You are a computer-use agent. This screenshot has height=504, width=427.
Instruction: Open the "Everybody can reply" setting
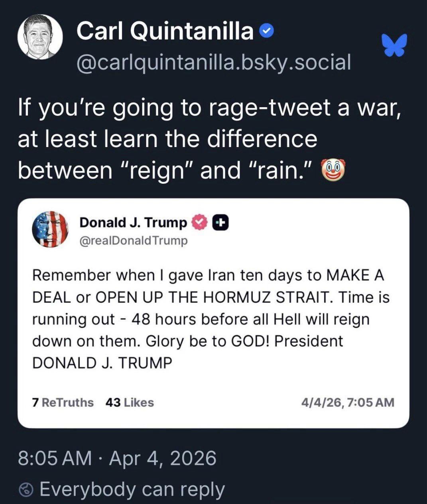(132, 489)
